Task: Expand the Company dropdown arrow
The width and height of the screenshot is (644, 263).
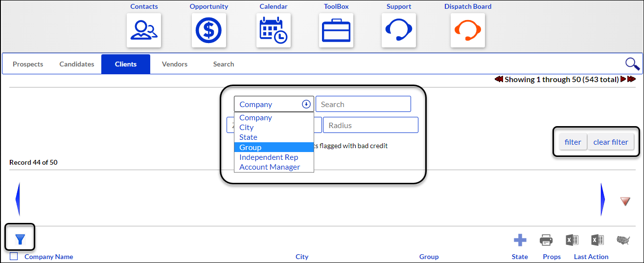Action: 306,104
